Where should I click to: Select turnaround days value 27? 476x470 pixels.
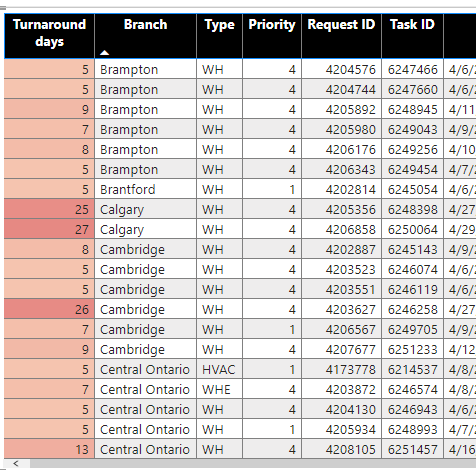coord(49,229)
